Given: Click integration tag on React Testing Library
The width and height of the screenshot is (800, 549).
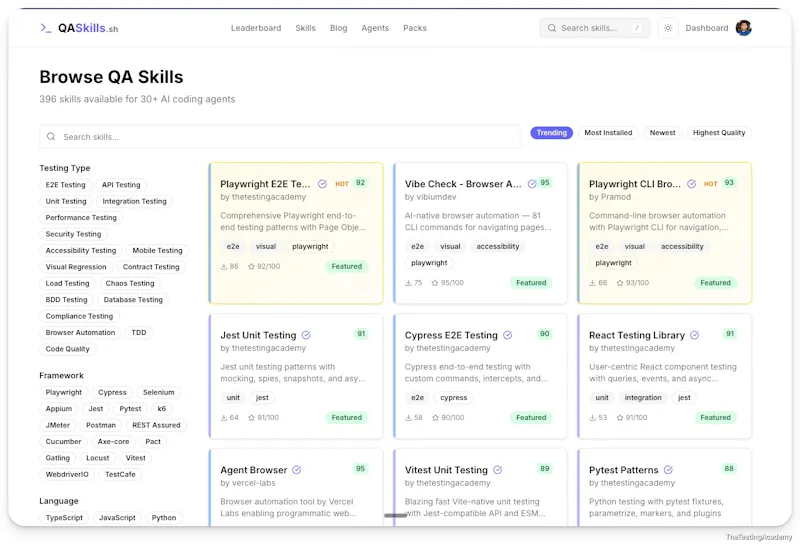Looking at the screenshot, I should tap(643, 397).
